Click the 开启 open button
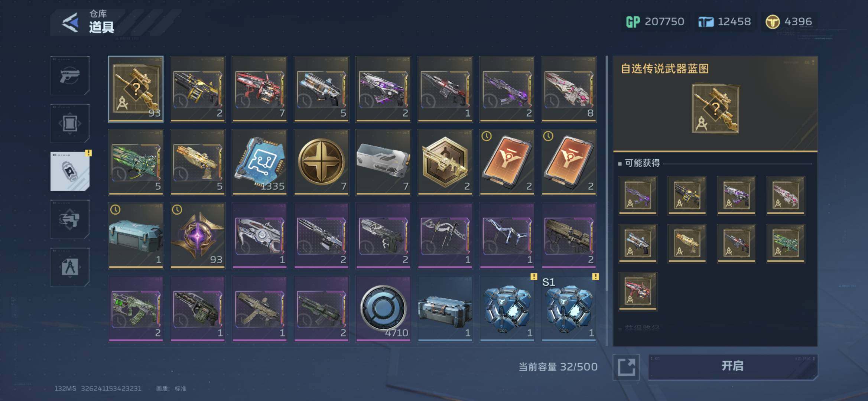The image size is (868, 401). coord(733,366)
